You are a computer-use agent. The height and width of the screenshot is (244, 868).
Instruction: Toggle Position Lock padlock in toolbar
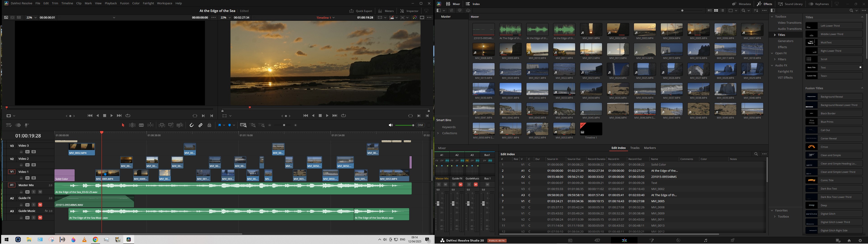(x=209, y=125)
